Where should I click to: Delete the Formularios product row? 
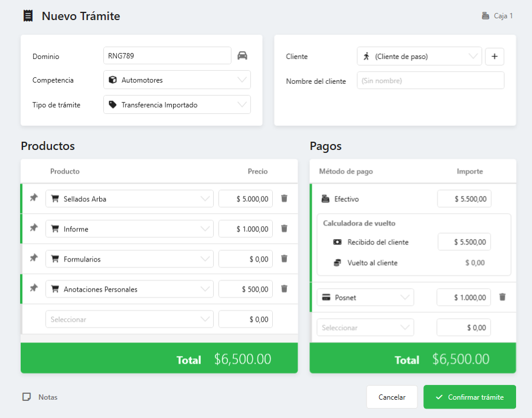(285, 259)
